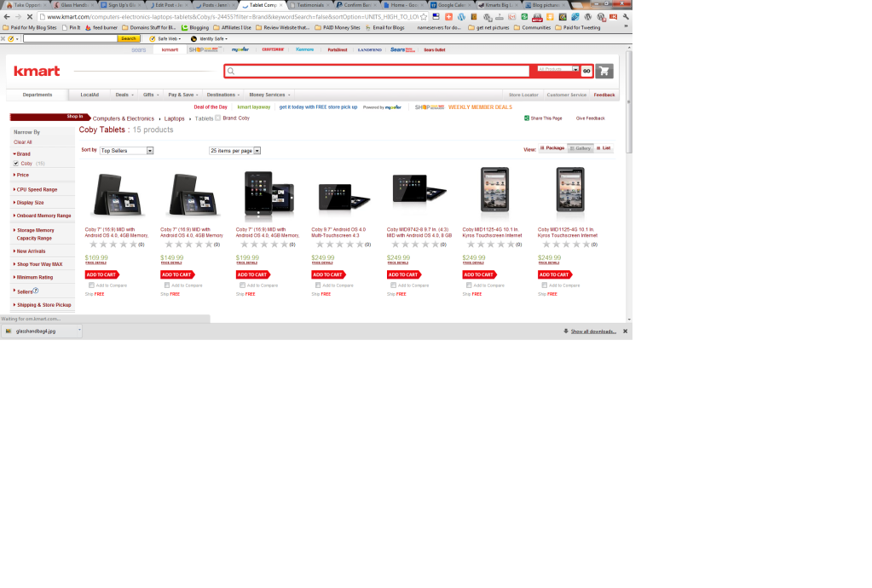The width and height of the screenshot is (872, 588).
Task: Rate the first Coby tablet via its stars
Action: [x=113, y=245]
